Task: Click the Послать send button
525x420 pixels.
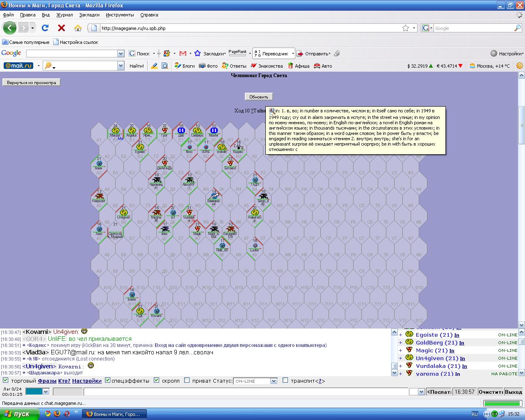Action: 439,392
